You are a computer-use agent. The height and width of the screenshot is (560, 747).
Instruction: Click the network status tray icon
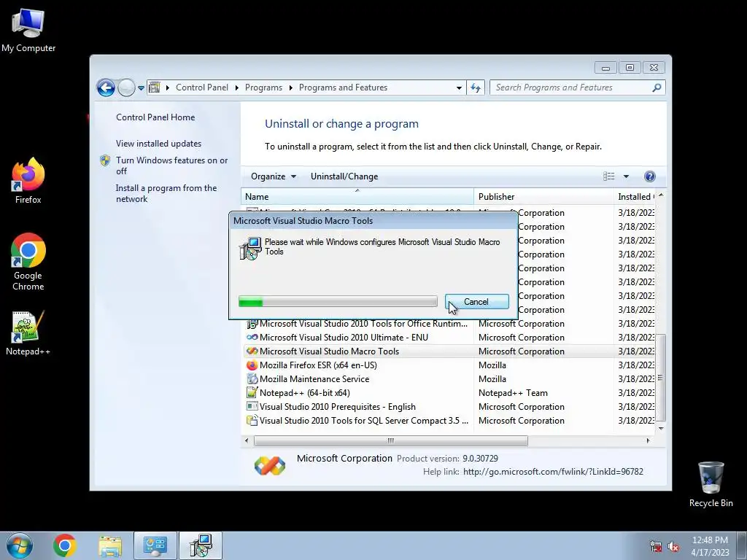click(656, 547)
